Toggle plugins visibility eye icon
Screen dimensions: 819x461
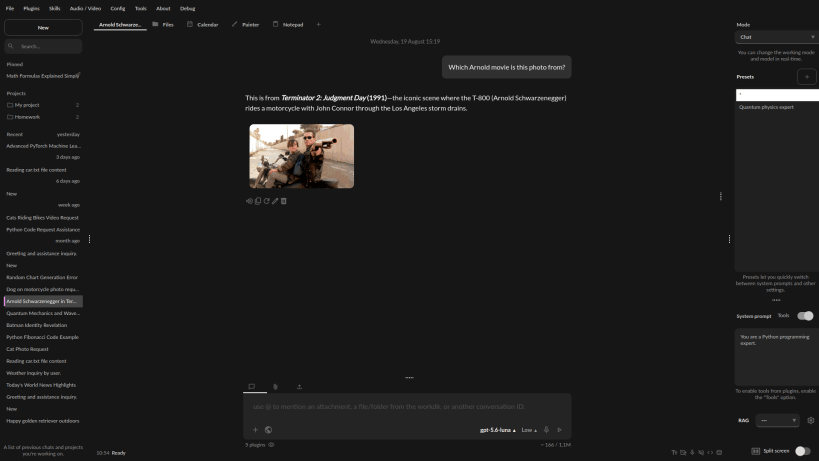pos(271,445)
